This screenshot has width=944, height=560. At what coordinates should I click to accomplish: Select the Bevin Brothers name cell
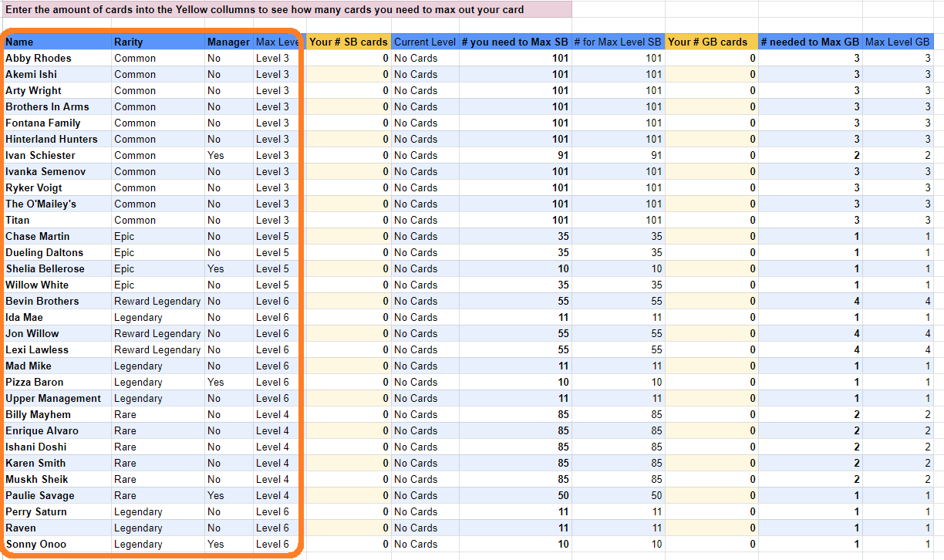pos(58,301)
